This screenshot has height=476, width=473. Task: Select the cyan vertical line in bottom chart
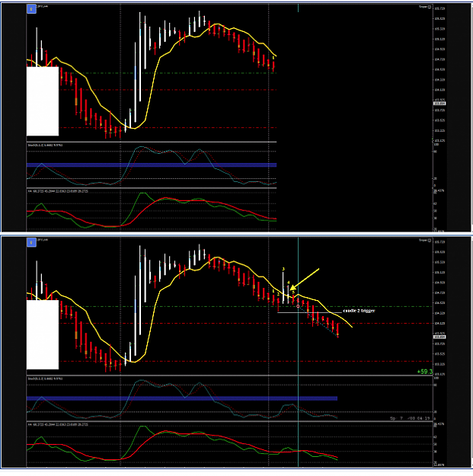click(298, 352)
